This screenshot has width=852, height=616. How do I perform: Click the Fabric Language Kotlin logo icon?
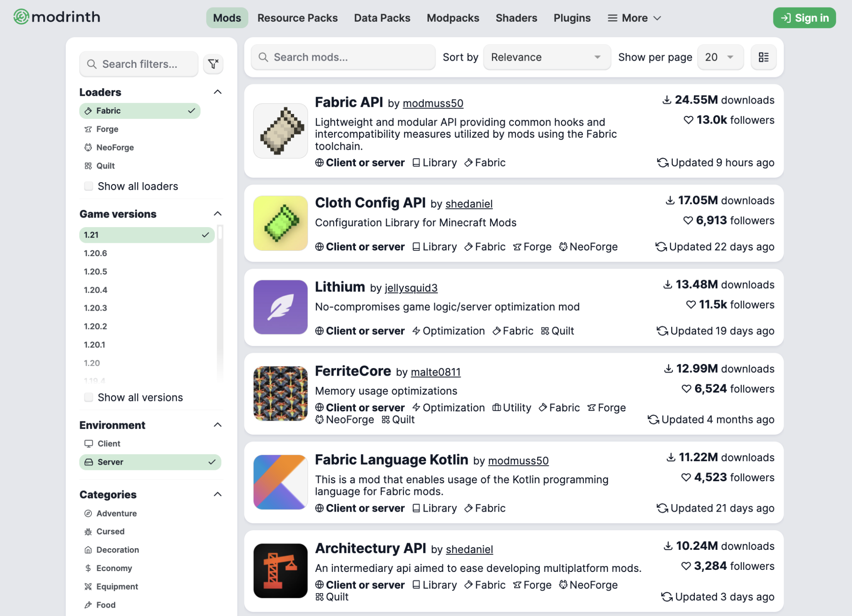[x=280, y=482]
